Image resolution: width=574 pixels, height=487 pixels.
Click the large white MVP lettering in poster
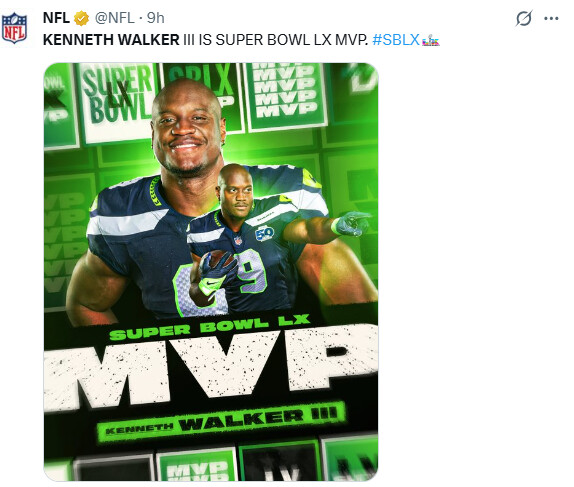(x=211, y=366)
